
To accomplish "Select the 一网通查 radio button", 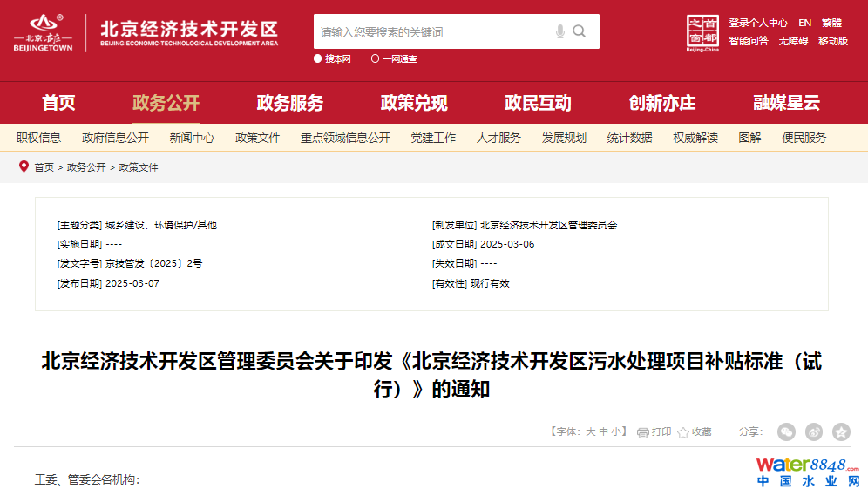I will click(x=376, y=59).
